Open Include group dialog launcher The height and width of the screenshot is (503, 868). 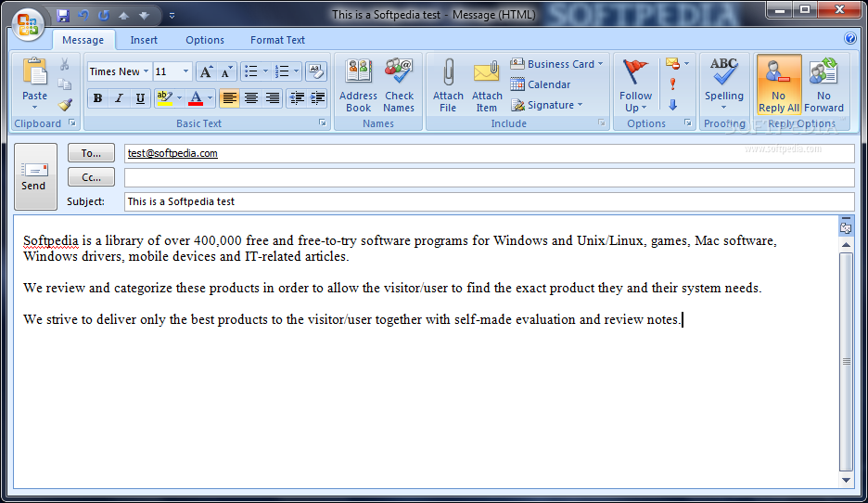(602, 123)
